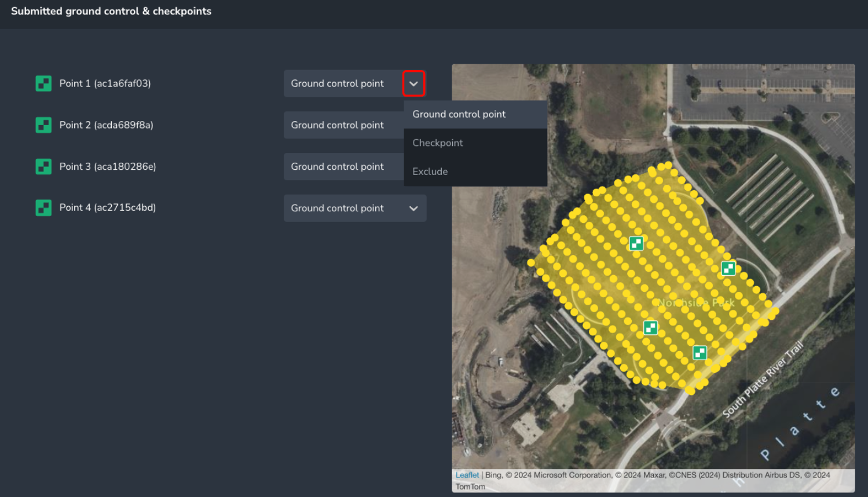Select the Point 3 GCP marker icon

pyautogui.click(x=43, y=166)
